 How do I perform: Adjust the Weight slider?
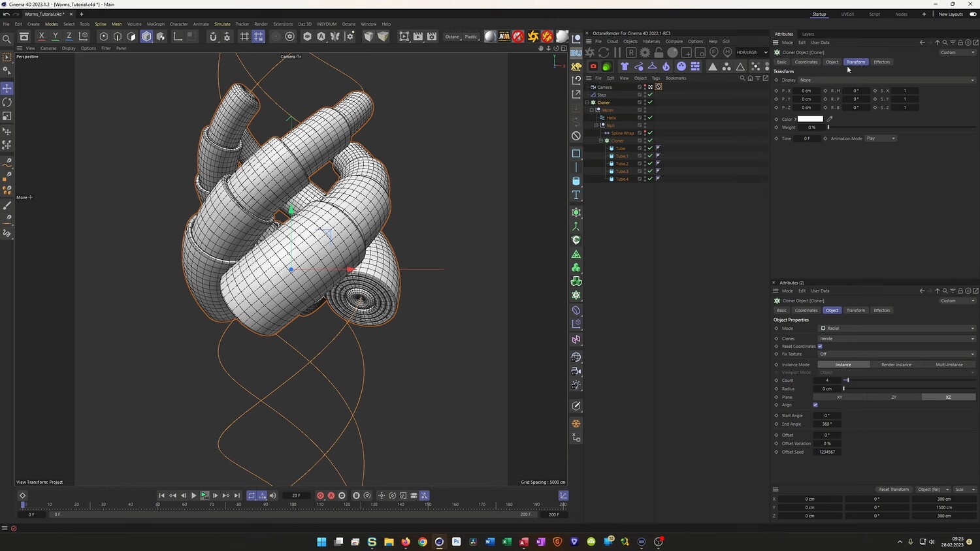tap(902, 127)
